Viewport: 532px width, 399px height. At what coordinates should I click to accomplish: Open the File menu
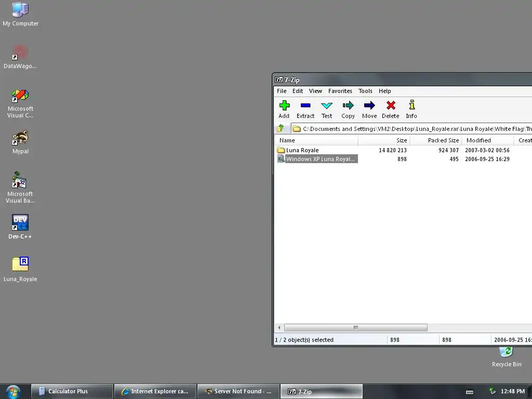[x=282, y=91]
